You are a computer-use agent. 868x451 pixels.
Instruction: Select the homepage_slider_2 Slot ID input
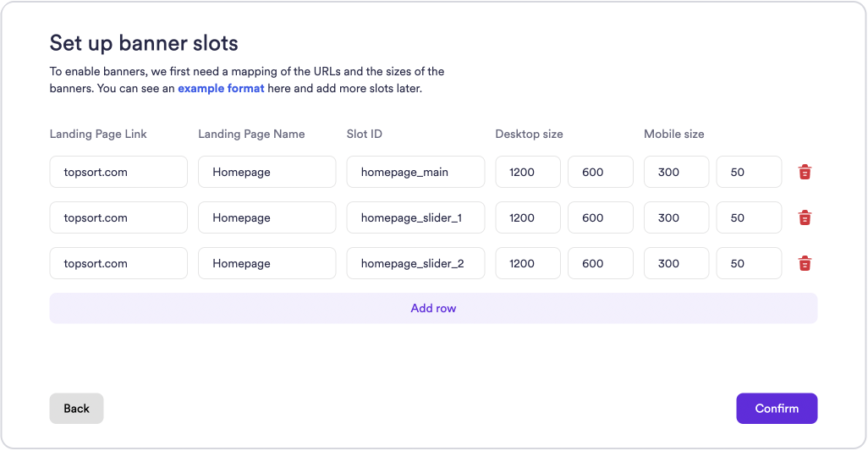pos(415,263)
